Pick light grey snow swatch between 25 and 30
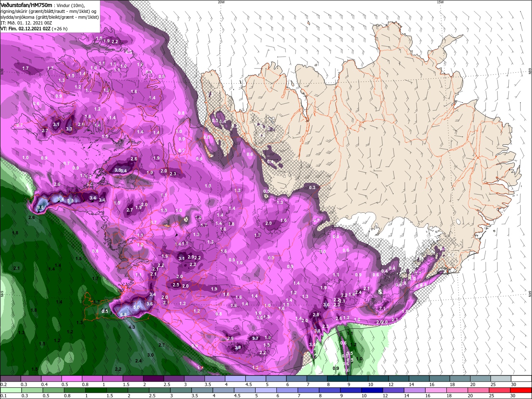Image resolution: width=532 pixels, height=399 pixels. [x=500, y=378]
